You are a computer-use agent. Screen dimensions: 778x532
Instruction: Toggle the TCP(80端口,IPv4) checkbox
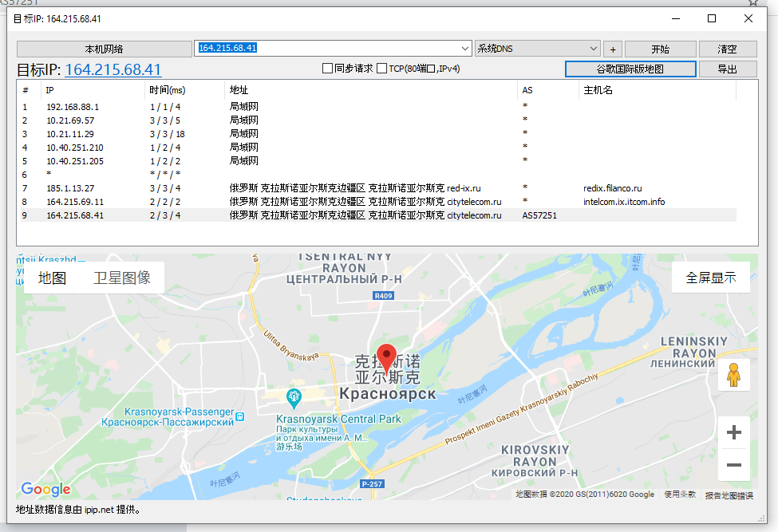coord(381,69)
